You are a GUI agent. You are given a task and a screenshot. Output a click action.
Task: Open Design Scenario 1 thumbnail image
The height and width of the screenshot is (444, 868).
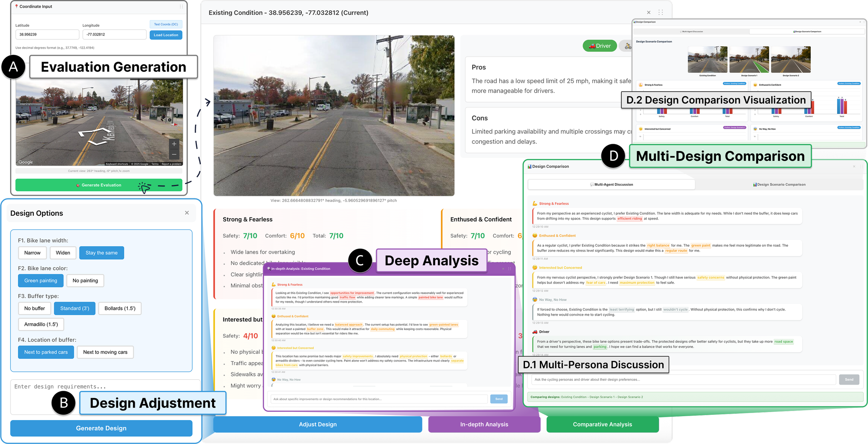749,59
